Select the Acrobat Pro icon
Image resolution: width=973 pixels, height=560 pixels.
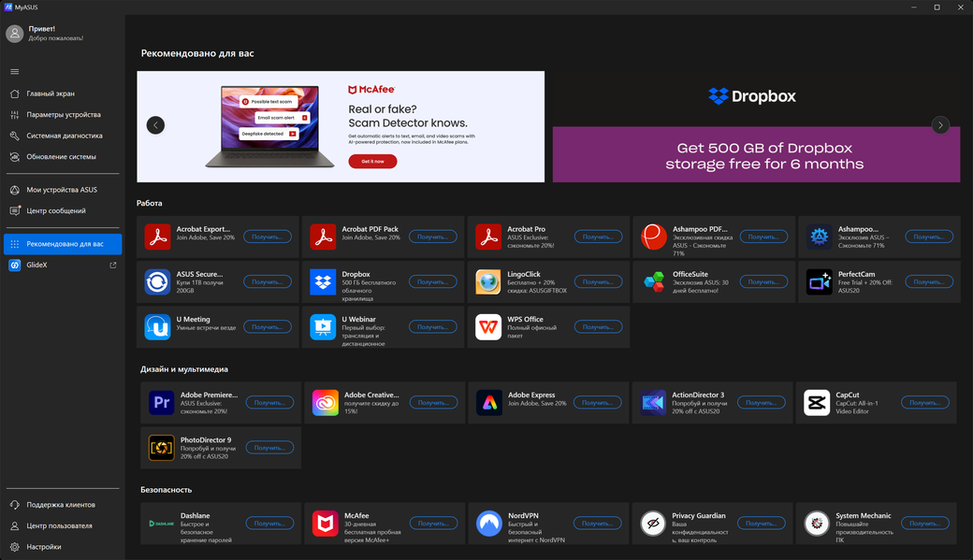(488, 237)
